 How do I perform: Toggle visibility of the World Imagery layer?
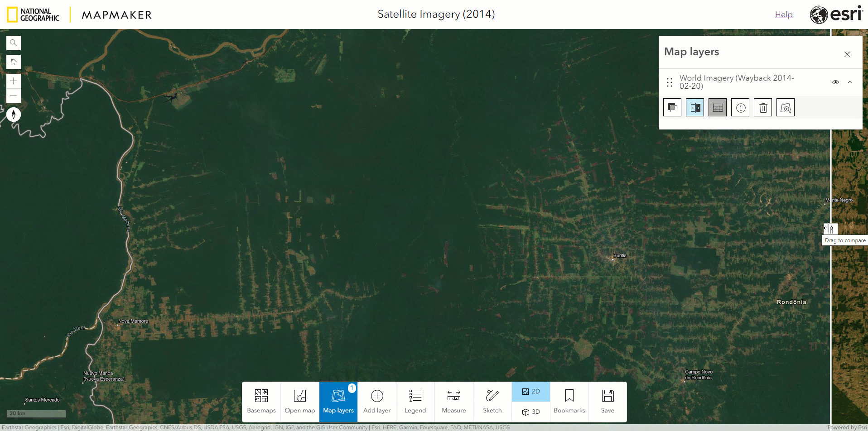[836, 82]
